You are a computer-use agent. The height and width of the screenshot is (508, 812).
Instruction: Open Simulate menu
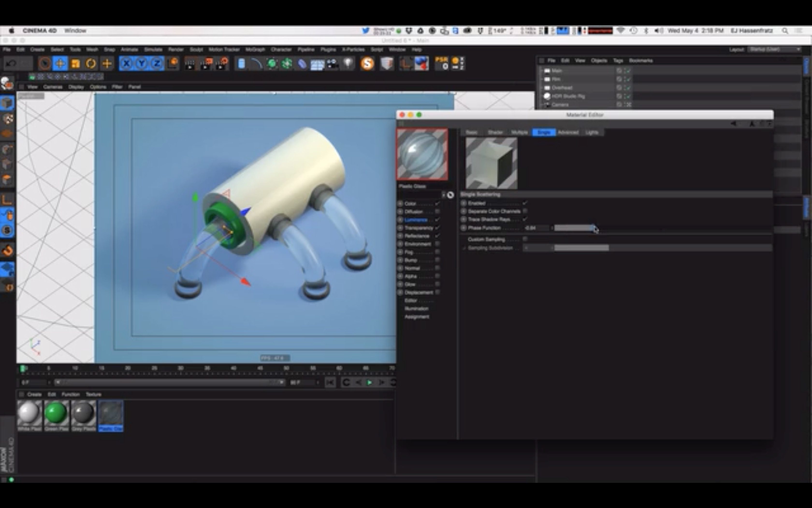pos(153,49)
